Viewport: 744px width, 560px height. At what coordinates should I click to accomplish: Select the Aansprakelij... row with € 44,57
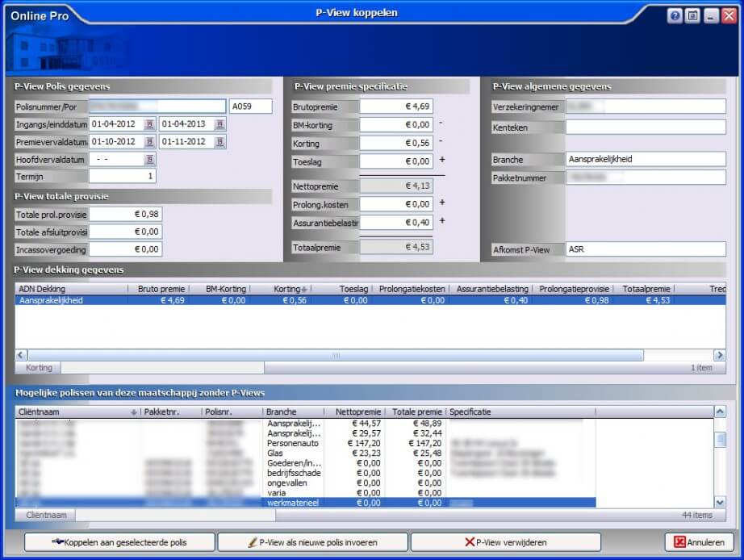pyautogui.click(x=306, y=424)
